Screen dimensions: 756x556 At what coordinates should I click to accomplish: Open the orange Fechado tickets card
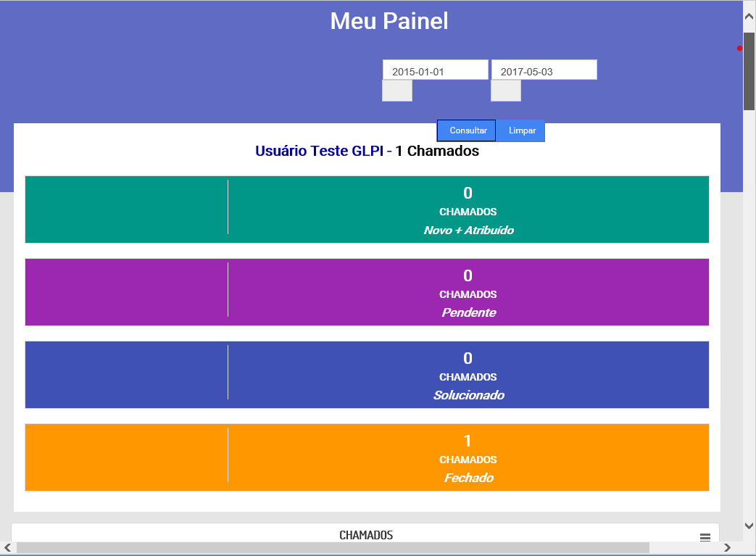coord(367,457)
